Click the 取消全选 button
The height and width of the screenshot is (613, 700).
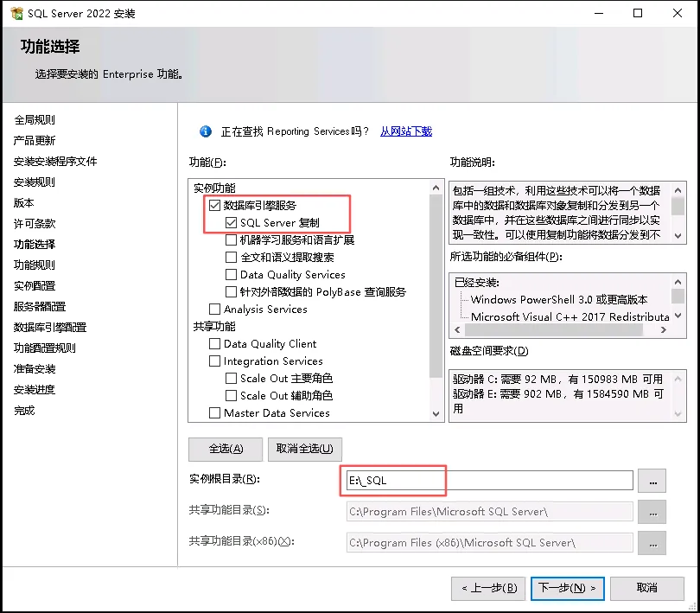click(306, 449)
